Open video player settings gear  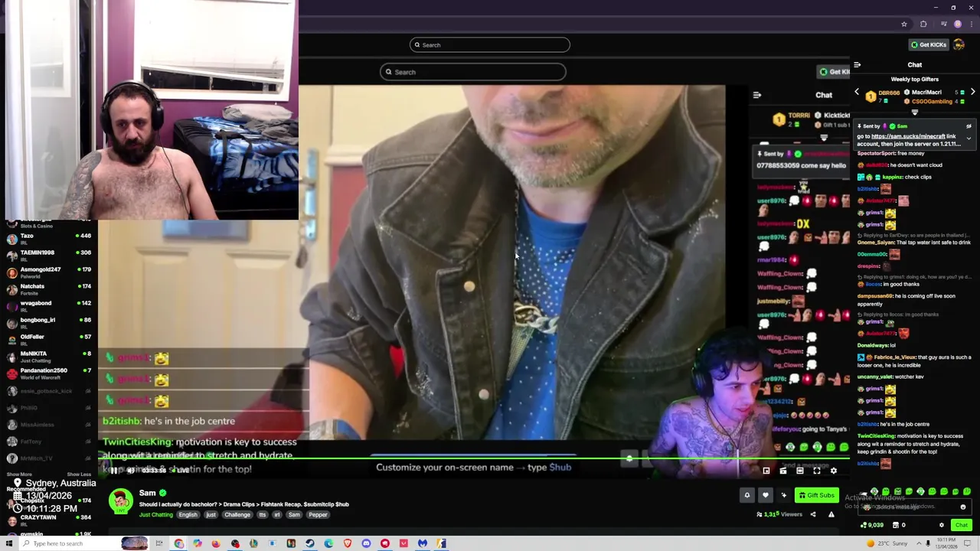[x=834, y=471]
